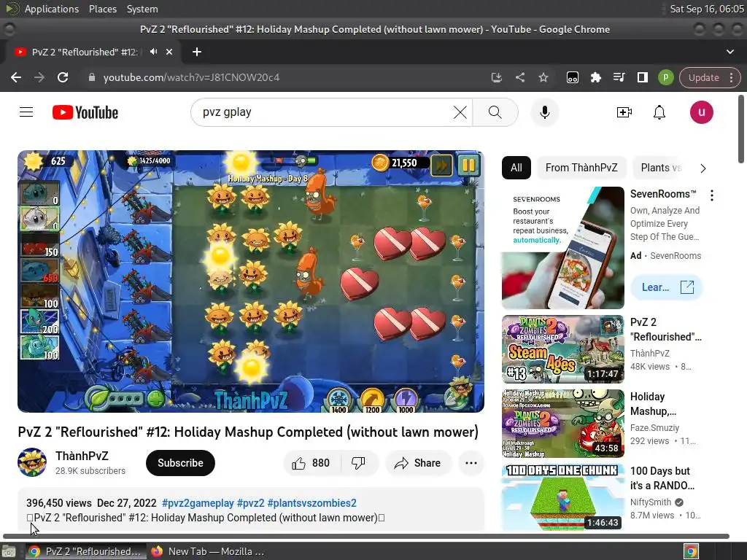Open notifications bell
Screen dimensions: 747x560
click(x=659, y=112)
